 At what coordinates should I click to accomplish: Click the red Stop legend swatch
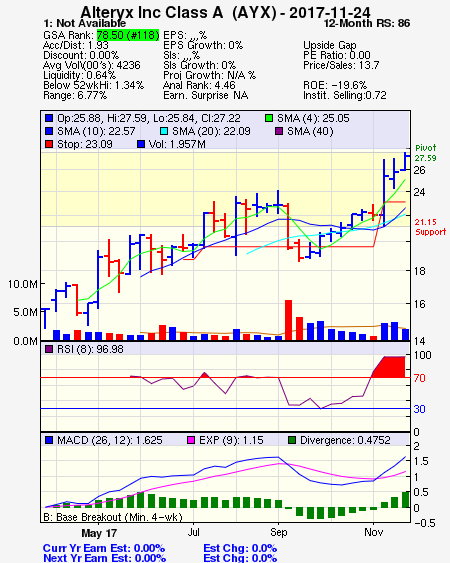tap(49, 144)
